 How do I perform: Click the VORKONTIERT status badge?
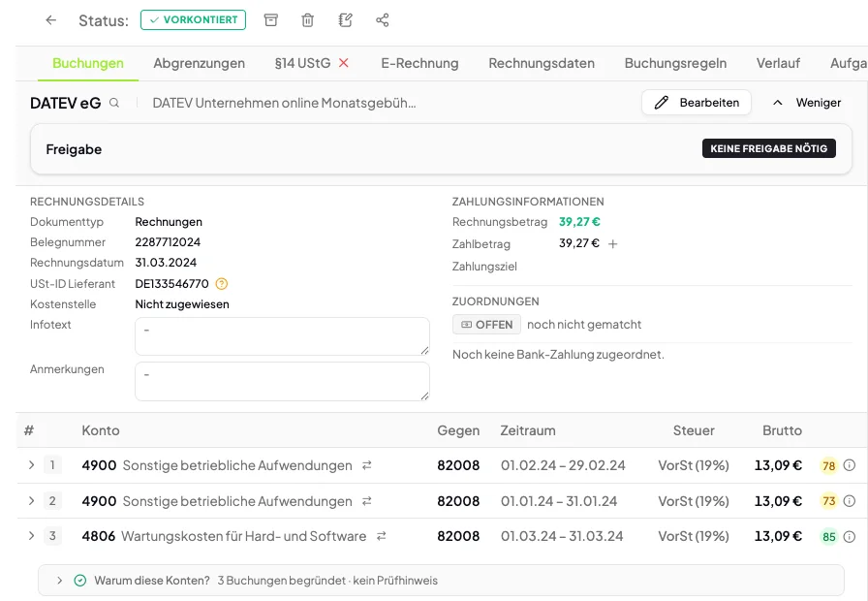(x=193, y=20)
